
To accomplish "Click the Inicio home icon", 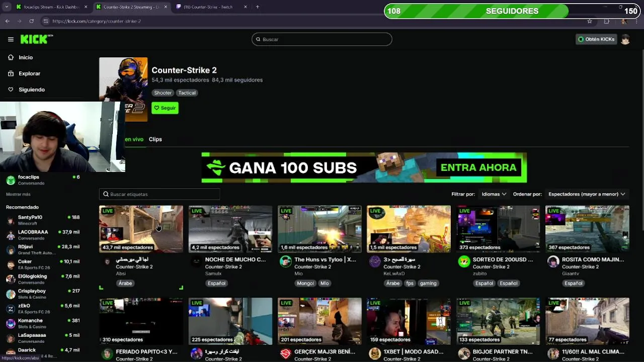I will [11, 57].
